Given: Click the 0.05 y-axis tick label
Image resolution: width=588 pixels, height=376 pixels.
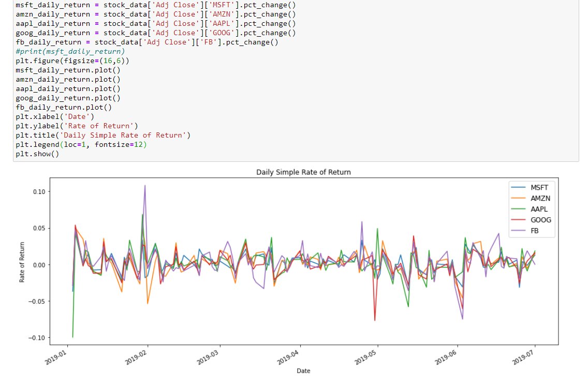Looking at the screenshot, I should point(39,228).
